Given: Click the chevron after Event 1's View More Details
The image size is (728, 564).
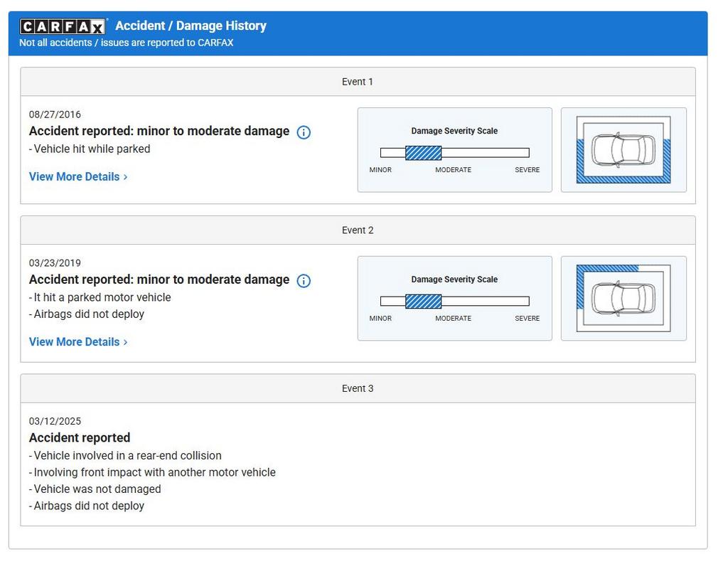Looking at the screenshot, I should (x=126, y=177).
